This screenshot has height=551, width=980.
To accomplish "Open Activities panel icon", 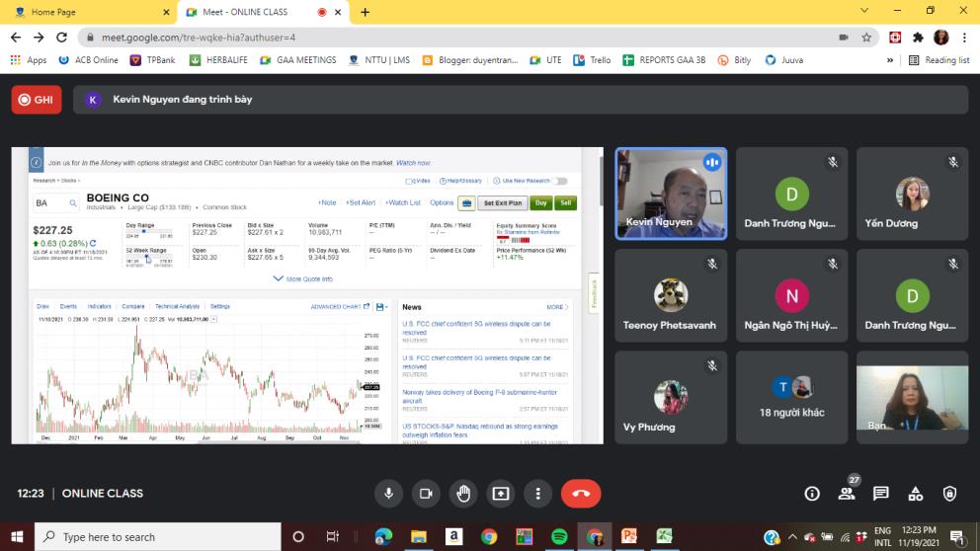I will pos(916,494).
